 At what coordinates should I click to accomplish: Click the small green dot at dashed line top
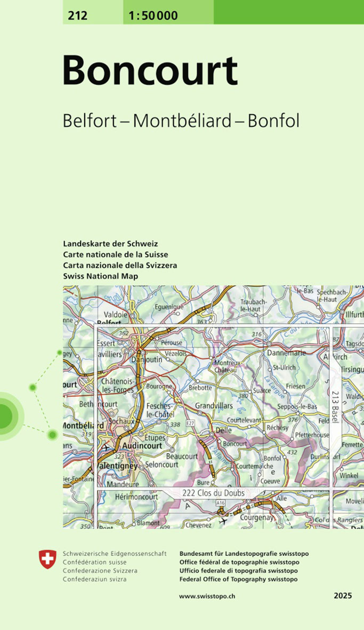(59, 352)
